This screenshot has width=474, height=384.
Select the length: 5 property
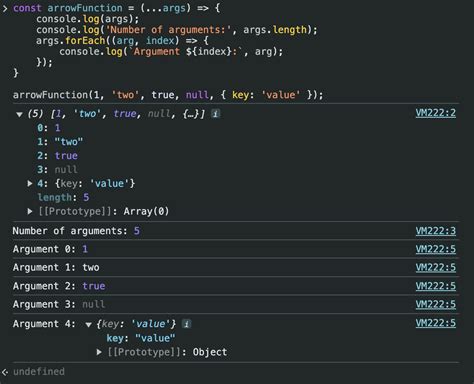coord(63,197)
